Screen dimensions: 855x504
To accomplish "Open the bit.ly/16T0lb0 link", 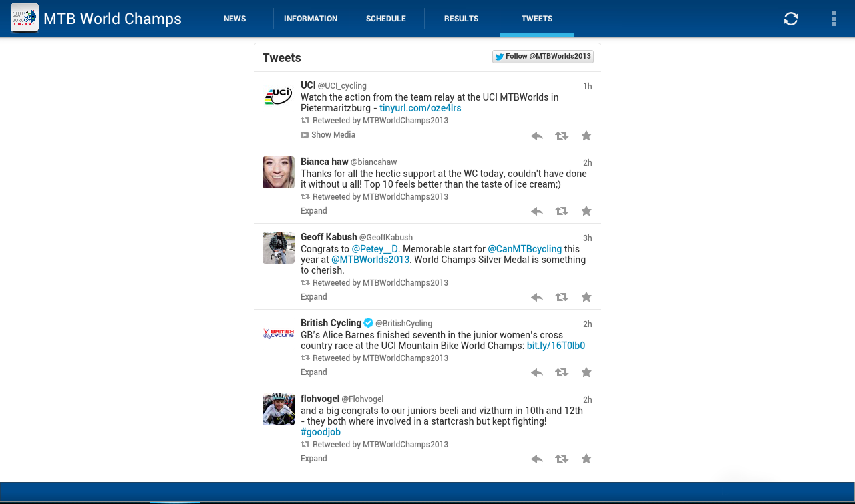I will [x=556, y=346].
